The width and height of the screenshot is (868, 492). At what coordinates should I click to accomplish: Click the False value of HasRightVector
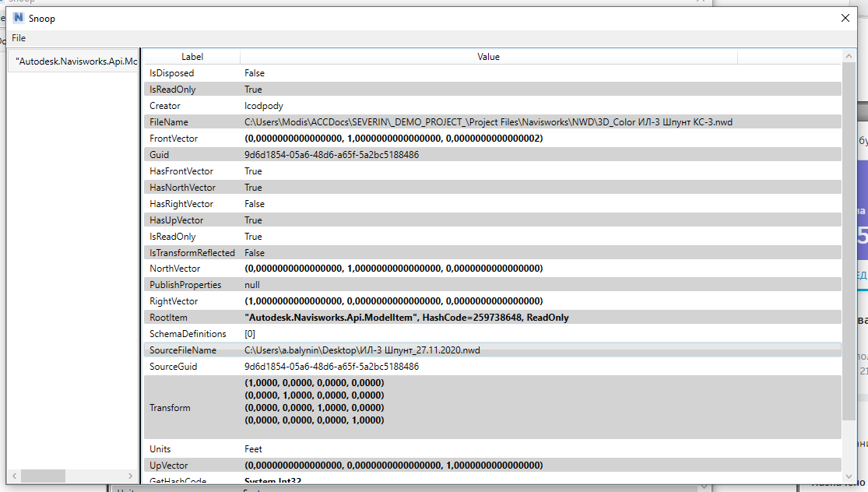tap(255, 204)
